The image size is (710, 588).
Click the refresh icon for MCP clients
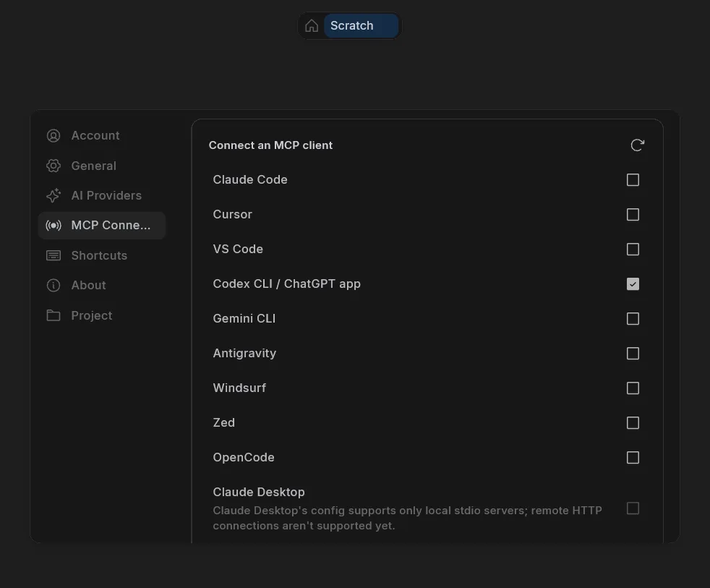coord(637,145)
